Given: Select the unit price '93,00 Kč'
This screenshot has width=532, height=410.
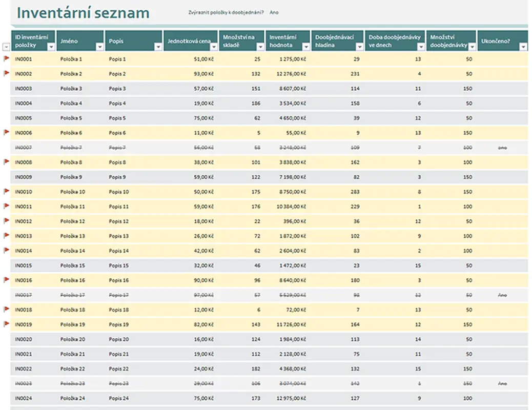Looking at the screenshot, I should pyautogui.click(x=204, y=74).
